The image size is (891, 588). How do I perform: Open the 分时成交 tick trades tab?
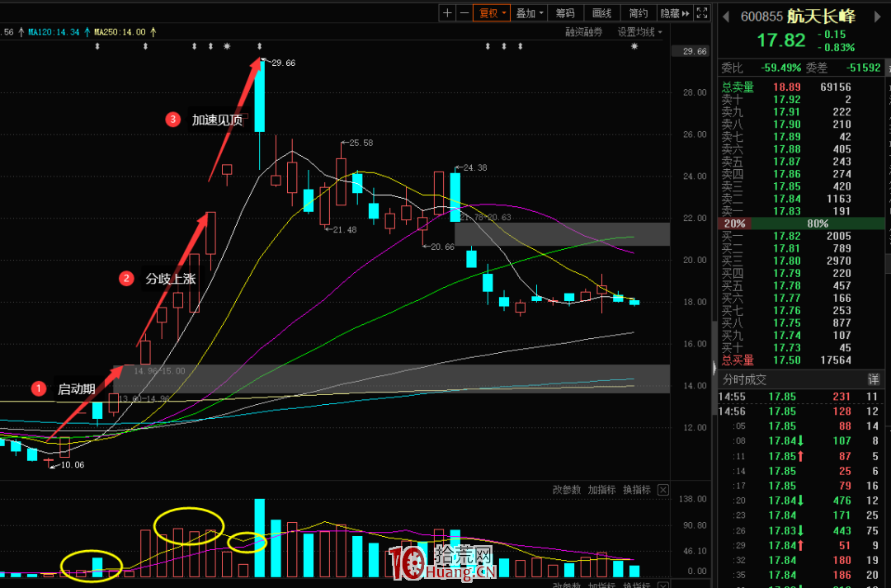[x=744, y=379]
